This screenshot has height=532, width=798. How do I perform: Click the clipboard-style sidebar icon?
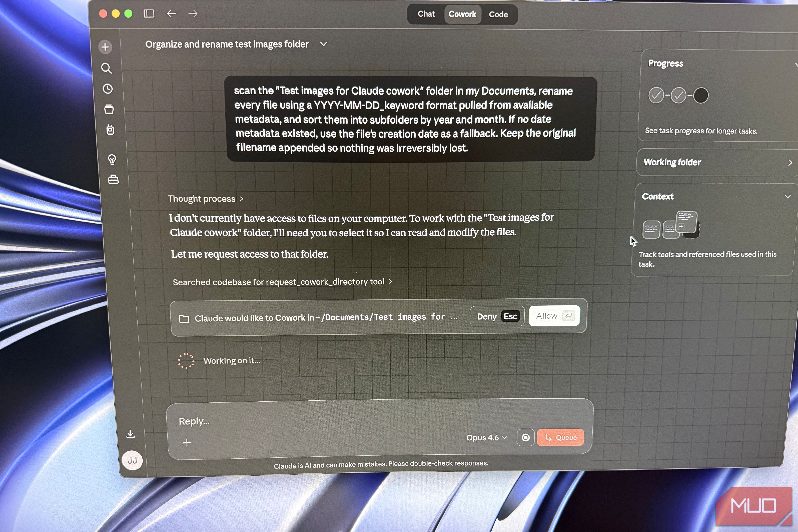pyautogui.click(x=110, y=130)
